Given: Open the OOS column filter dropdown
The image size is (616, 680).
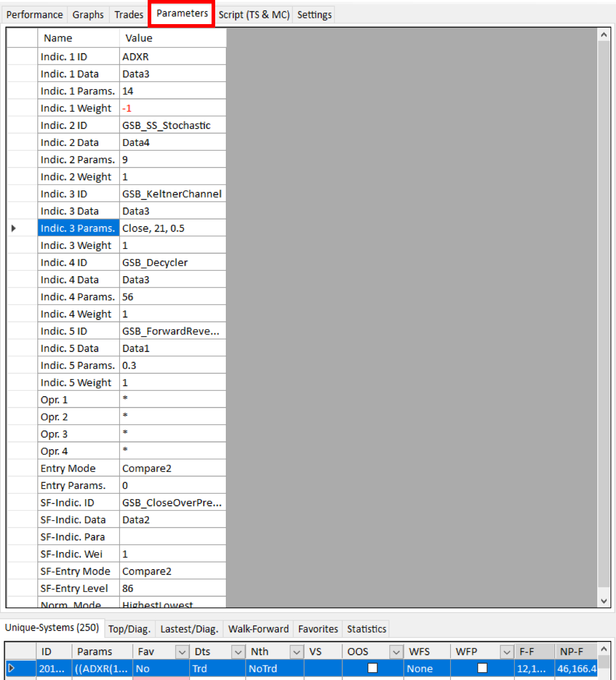Looking at the screenshot, I should [x=395, y=652].
